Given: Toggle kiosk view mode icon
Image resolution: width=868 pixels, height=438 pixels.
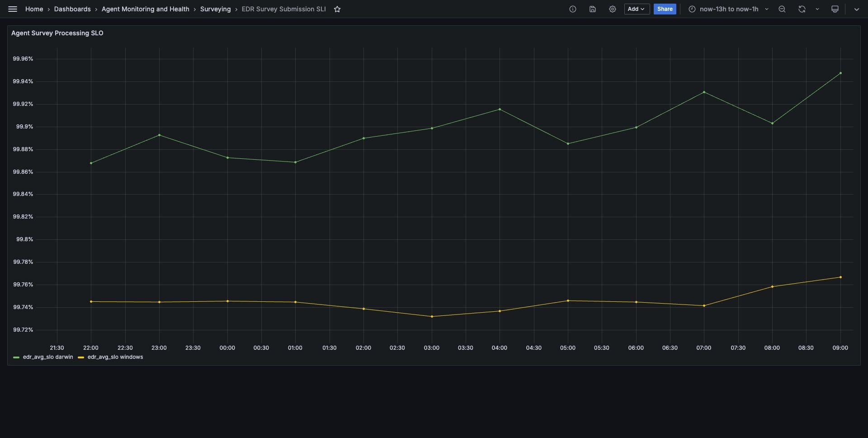Looking at the screenshot, I should [x=835, y=9].
